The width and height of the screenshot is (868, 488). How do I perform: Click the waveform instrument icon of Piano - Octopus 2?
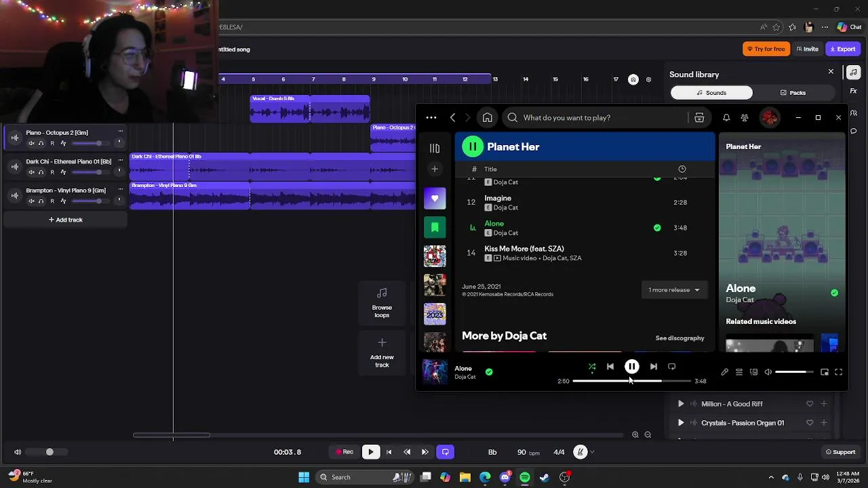tap(15, 138)
